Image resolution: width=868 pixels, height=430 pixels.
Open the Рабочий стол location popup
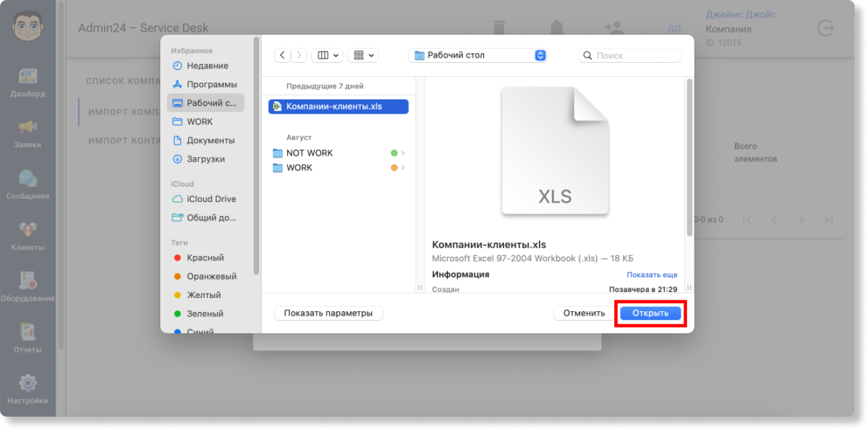tap(478, 55)
